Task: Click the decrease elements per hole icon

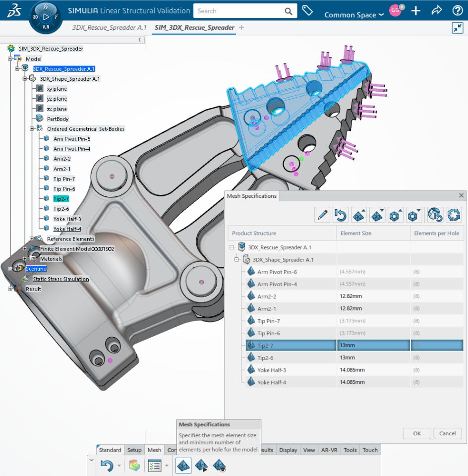Action: 414,215
